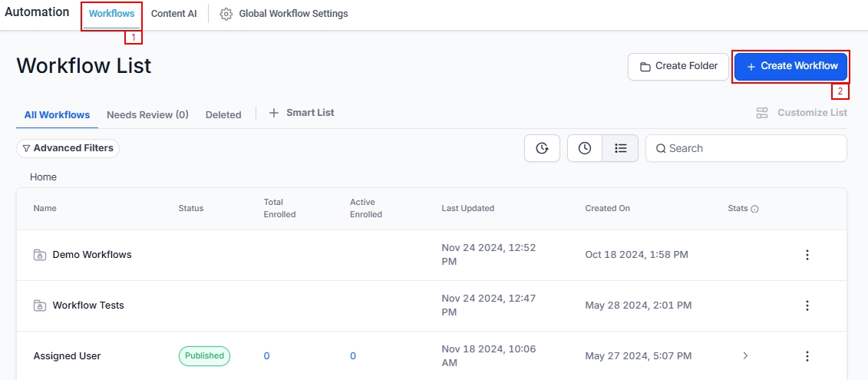
Task: Click the Stats info icon in header
Action: 755,209
